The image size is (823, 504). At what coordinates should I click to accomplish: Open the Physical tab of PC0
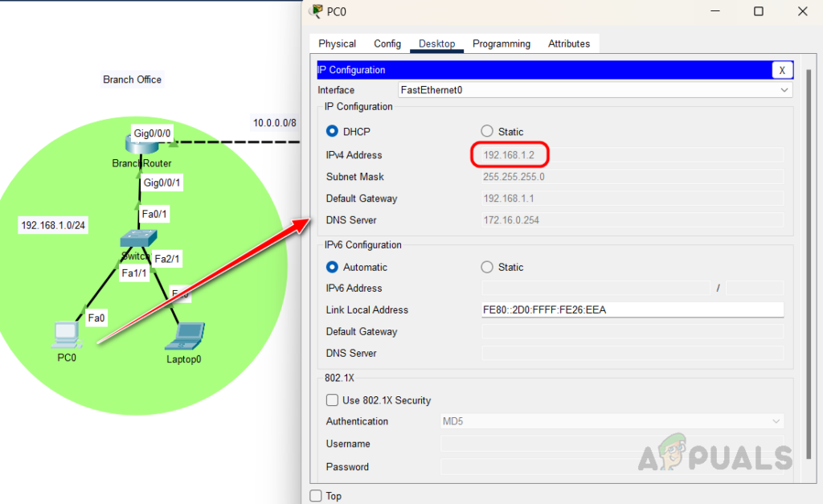coord(336,43)
